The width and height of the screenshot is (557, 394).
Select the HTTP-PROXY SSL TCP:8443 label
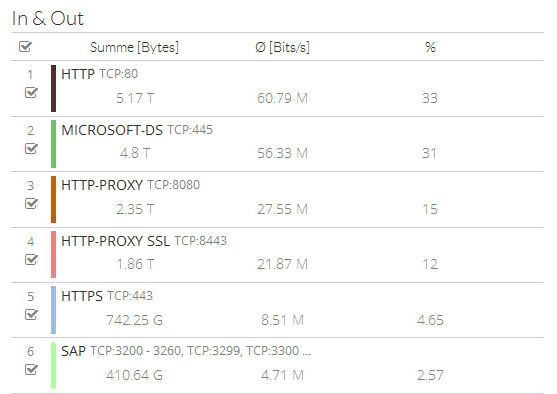[144, 241]
